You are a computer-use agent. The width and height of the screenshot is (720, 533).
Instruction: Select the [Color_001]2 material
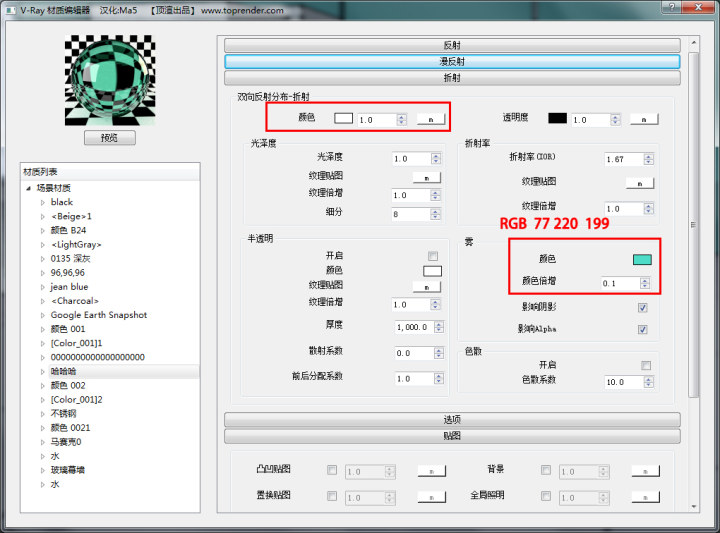pos(76,400)
